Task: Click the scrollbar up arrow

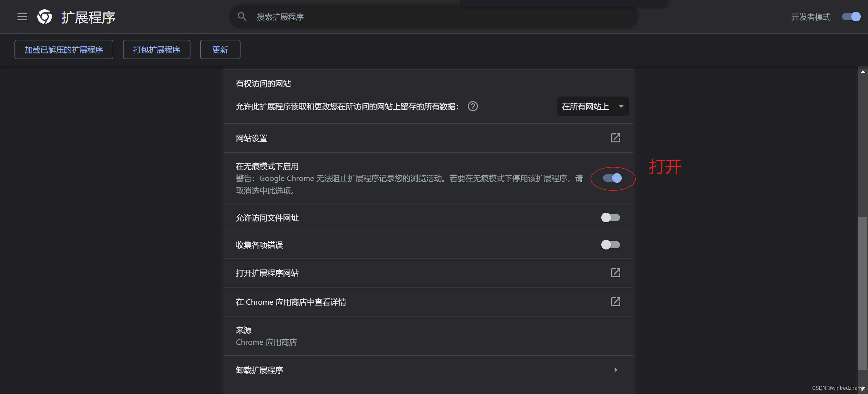Action: pos(863,72)
